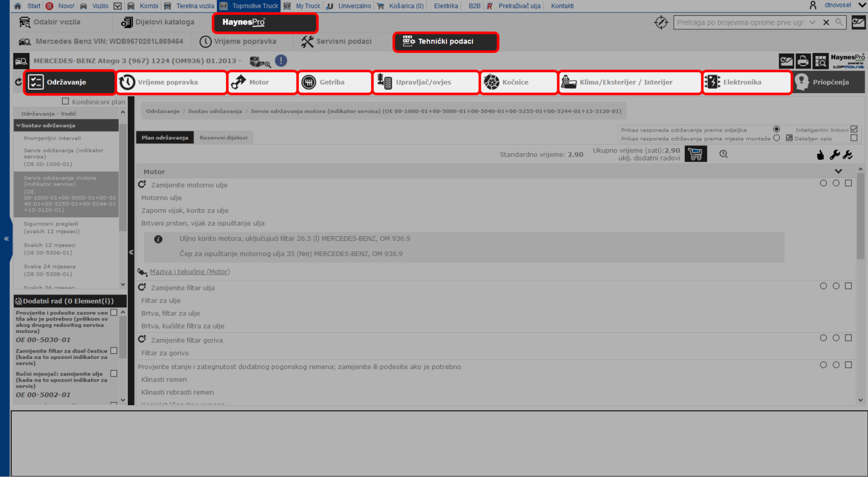
Task: Select 'Svakih 12 mjeseci (OE 00-5306-01)' tree item
Action: pyautogui.click(x=49, y=249)
